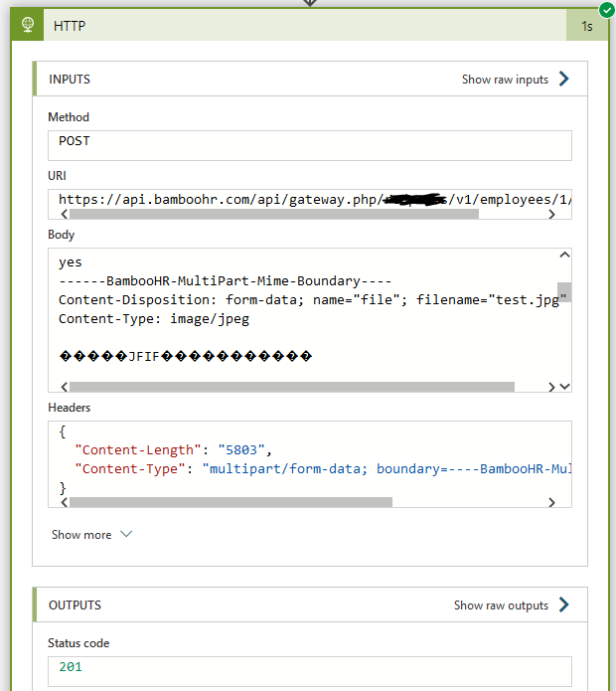This screenshot has width=616, height=691.
Task: Collapse the HTTP action header
Action: tap(298, 26)
